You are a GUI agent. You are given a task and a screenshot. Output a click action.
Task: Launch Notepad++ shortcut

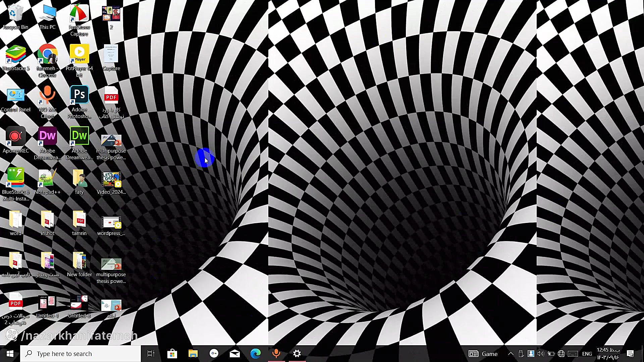pyautogui.click(x=47, y=182)
